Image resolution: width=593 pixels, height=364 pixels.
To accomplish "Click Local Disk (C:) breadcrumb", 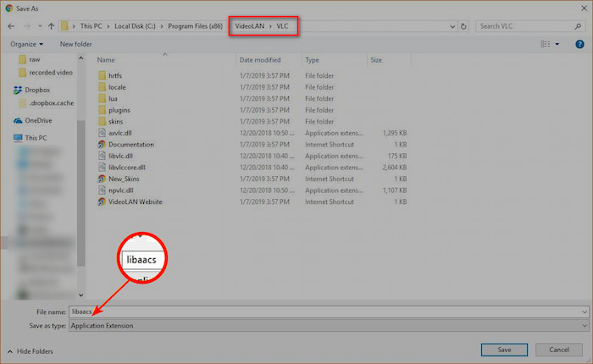I will (135, 26).
